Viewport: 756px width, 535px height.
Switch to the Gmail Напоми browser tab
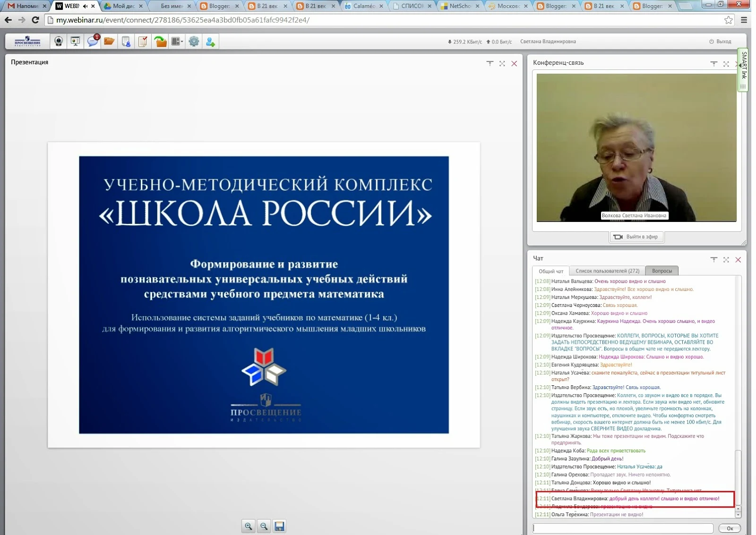click(x=27, y=6)
